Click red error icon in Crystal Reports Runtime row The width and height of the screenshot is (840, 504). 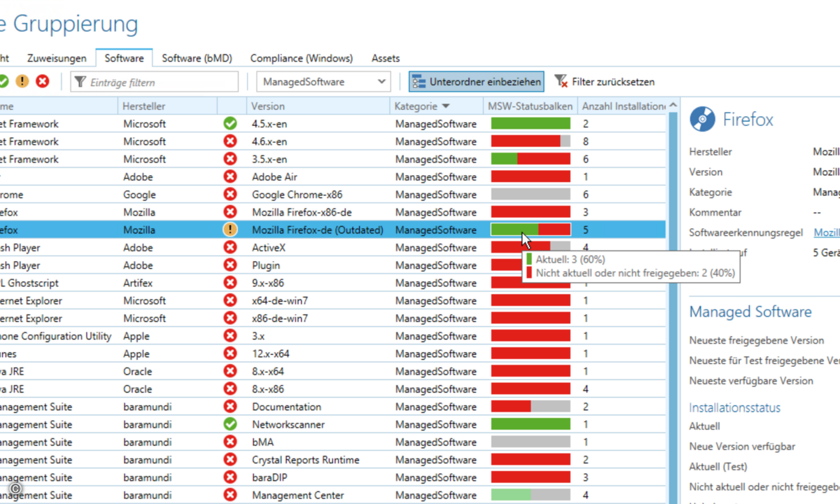click(230, 460)
